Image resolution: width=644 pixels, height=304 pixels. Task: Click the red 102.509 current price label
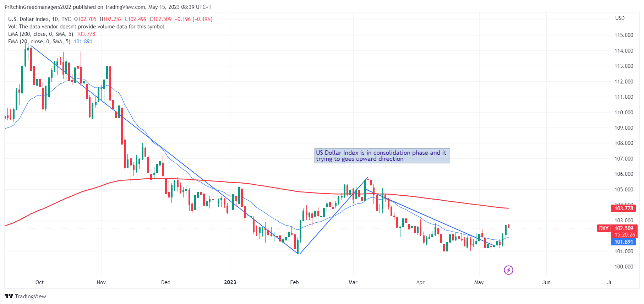pos(624,228)
